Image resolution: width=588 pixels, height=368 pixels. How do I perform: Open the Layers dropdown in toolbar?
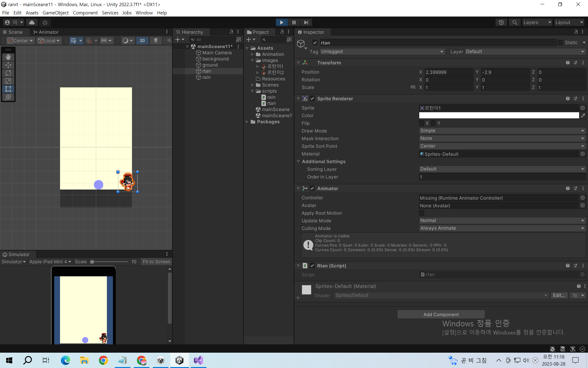click(x=537, y=22)
